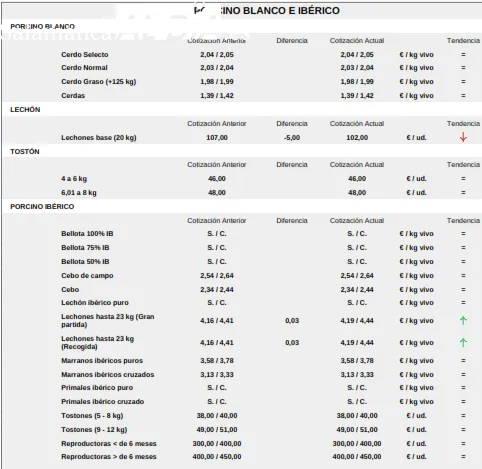482x469 pixels.
Task: Click the 102,00 current price for Lechones base
Action: coord(357,138)
